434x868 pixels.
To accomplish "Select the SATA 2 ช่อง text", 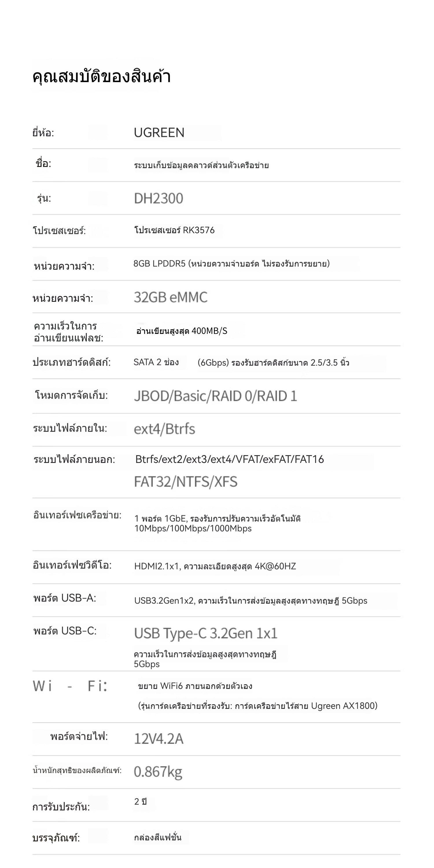I will 156,362.
